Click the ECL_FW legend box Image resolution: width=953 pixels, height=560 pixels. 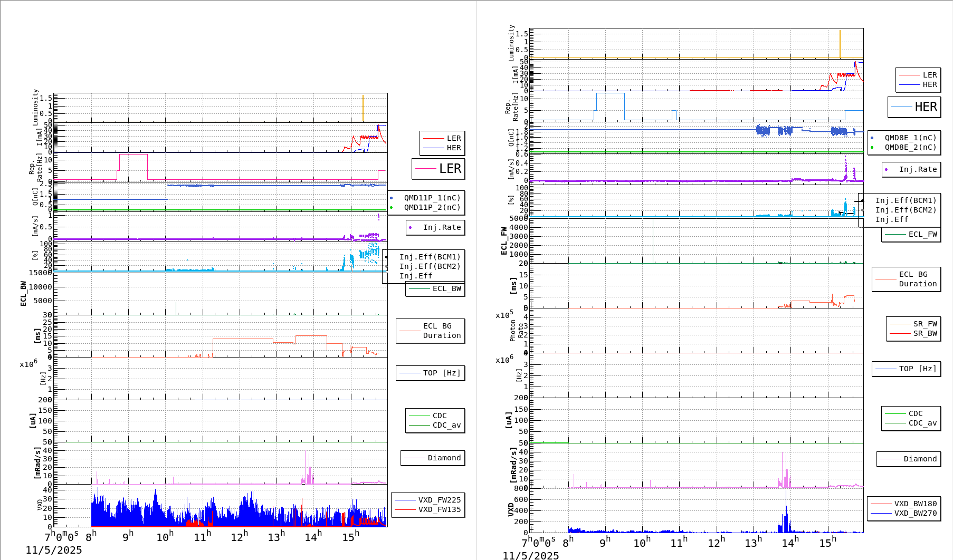pyautogui.click(x=911, y=234)
